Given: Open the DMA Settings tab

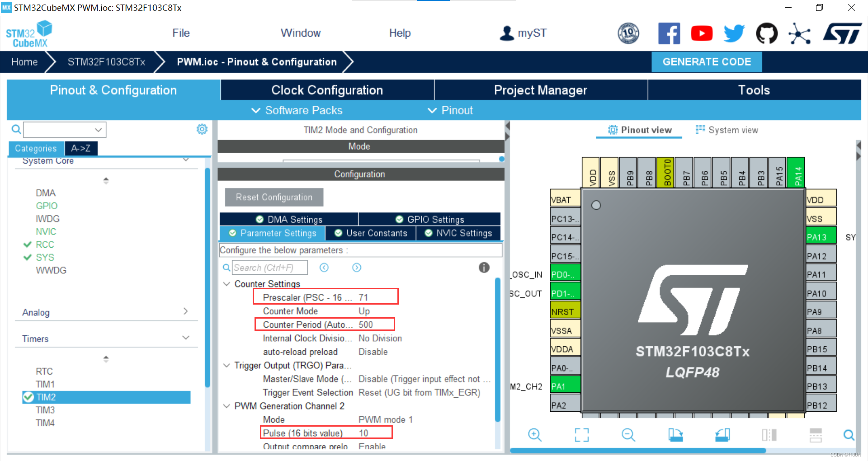Looking at the screenshot, I should pyautogui.click(x=289, y=219).
